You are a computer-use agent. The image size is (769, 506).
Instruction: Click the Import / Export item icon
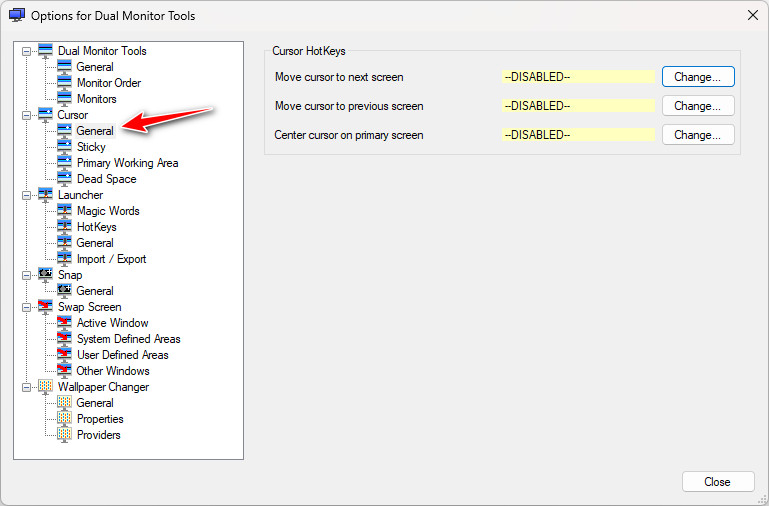click(64, 259)
